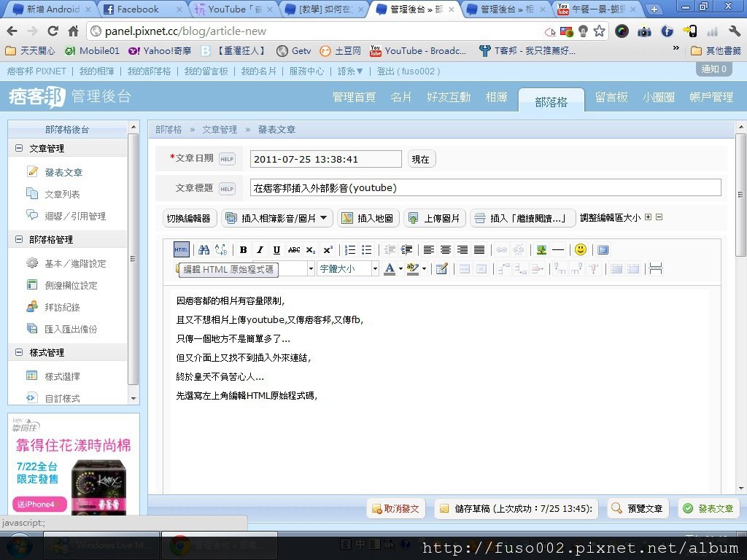The height and width of the screenshot is (560, 747).
Task: Switch to the 留言板 tab
Action: tap(611, 97)
